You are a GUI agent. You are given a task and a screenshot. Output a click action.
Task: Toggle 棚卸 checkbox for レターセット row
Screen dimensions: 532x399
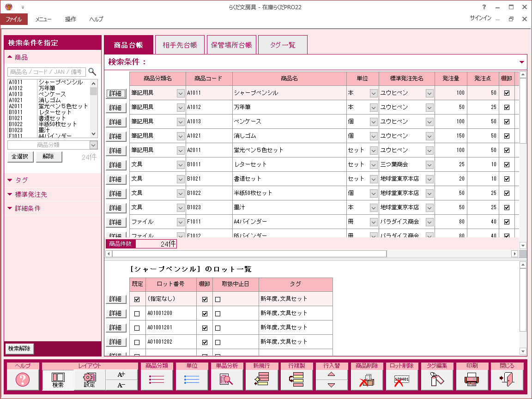tap(507, 164)
